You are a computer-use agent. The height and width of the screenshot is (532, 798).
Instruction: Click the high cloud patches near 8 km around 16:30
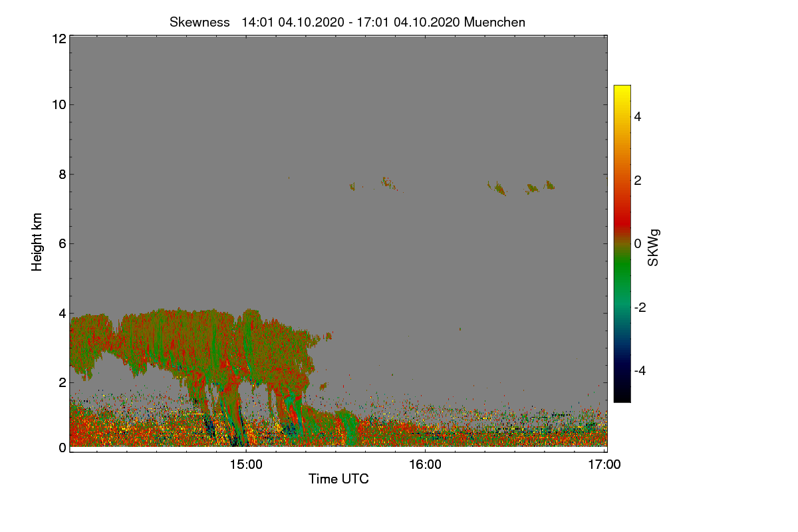(521, 187)
